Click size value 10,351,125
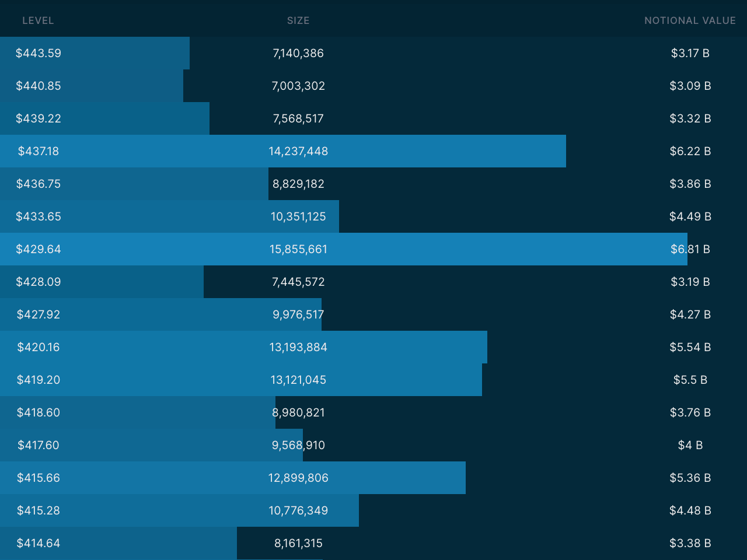This screenshot has height=560, width=747. tap(298, 216)
